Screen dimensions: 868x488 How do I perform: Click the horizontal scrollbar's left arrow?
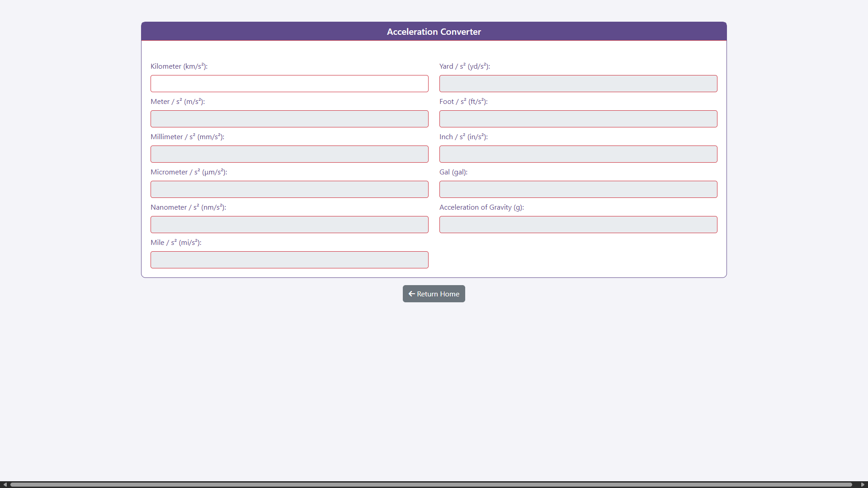[x=5, y=484]
